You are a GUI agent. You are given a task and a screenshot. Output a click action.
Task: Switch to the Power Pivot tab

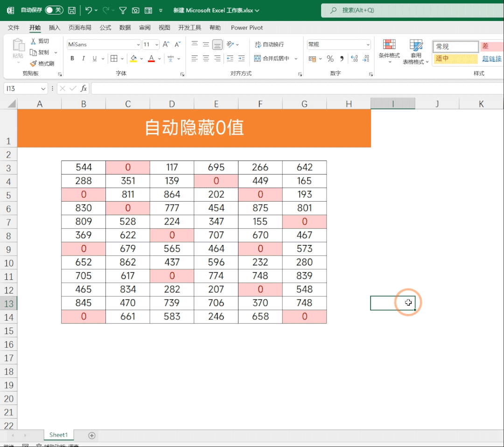tap(247, 28)
